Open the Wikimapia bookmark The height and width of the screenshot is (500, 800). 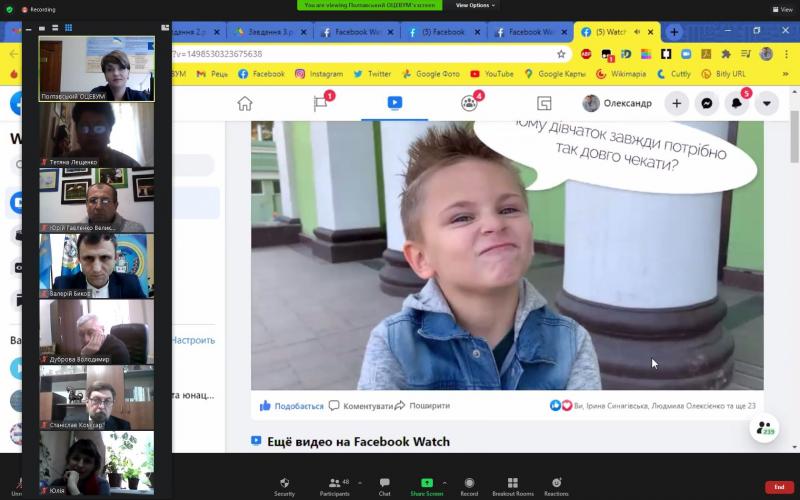[621, 74]
